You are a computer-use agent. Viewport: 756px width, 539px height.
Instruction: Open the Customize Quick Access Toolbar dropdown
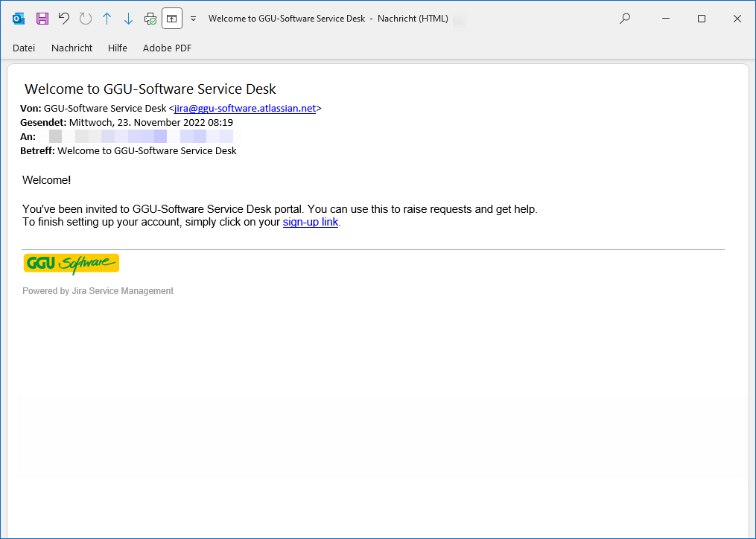point(194,19)
